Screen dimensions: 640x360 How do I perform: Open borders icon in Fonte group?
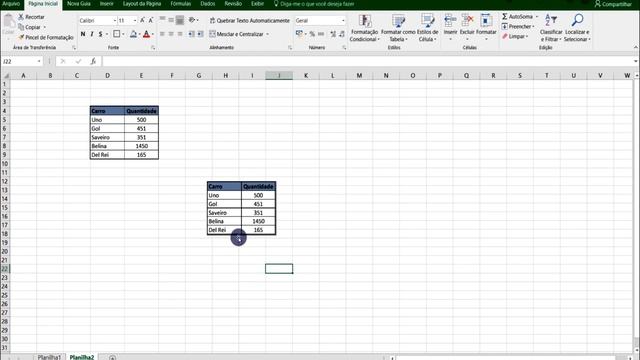[116, 34]
